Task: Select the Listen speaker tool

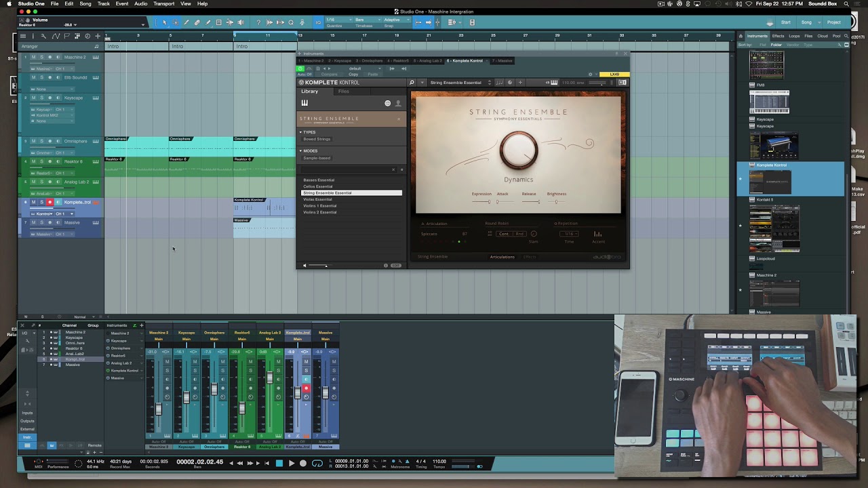Action: point(241,22)
